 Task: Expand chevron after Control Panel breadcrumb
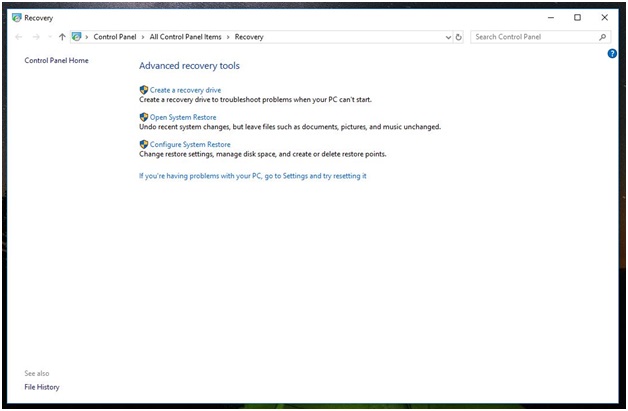[x=143, y=37]
